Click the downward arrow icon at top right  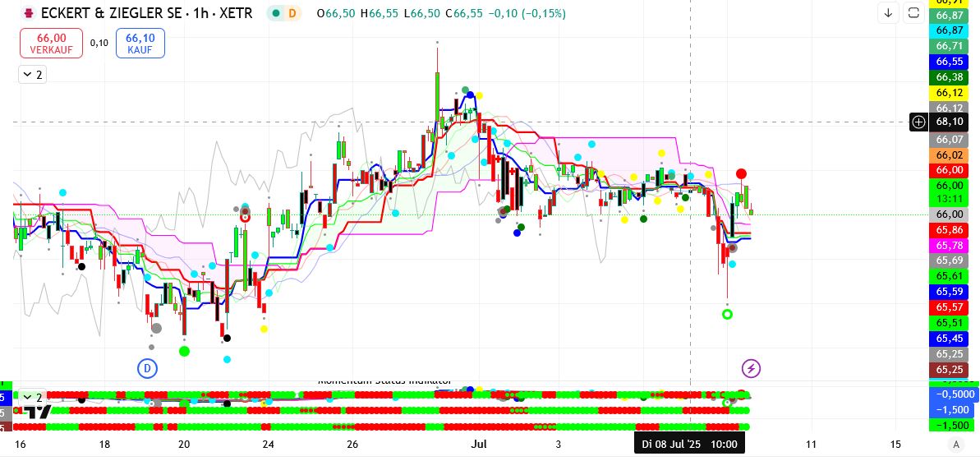coord(888,12)
